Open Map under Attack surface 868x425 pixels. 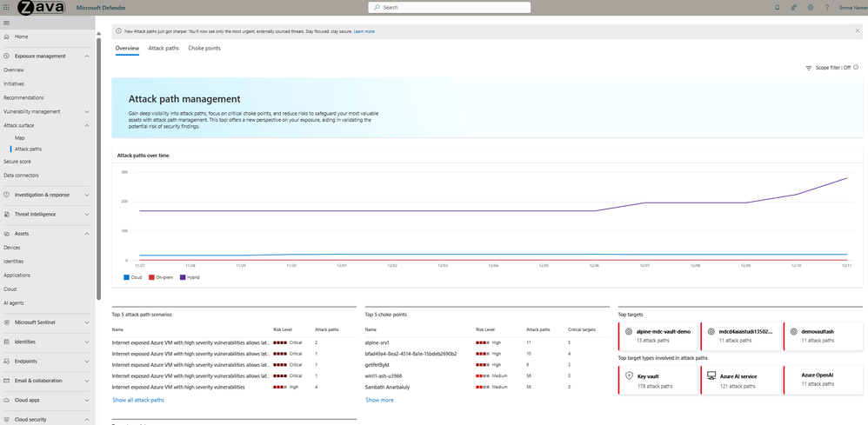(x=19, y=138)
